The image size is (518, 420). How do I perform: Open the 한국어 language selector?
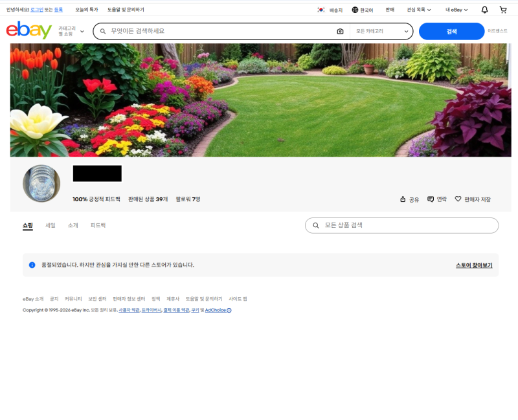click(363, 10)
